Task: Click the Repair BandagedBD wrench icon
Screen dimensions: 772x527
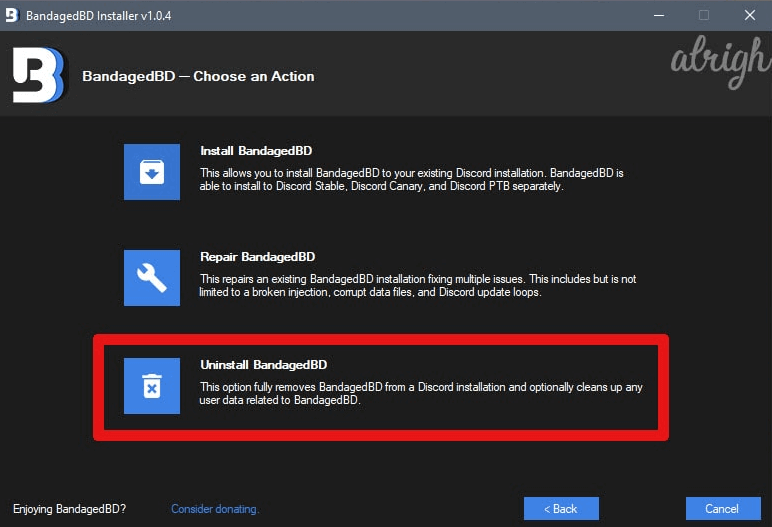Action: click(x=152, y=278)
